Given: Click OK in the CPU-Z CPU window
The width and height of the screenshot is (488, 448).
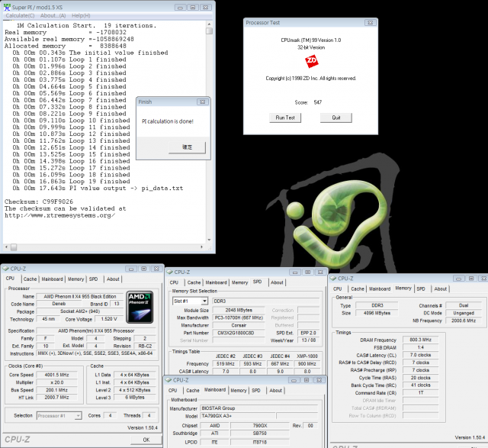Looking at the screenshot, I should click(x=146, y=440).
